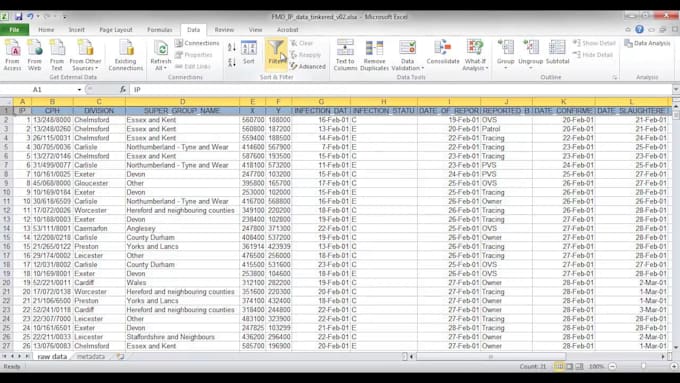Viewport: 680px width, 383px height.
Task: Switch to Page Break Preview view
Action: (x=579, y=367)
